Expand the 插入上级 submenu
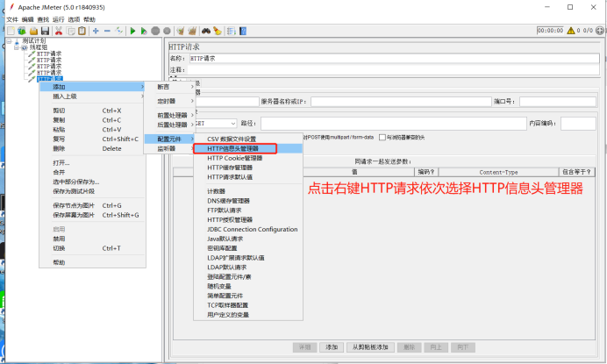Viewport: 607px width, 364px height. [92, 96]
